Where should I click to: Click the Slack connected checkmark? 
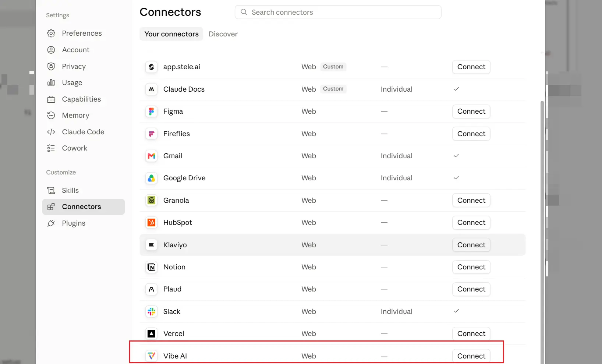(x=456, y=311)
